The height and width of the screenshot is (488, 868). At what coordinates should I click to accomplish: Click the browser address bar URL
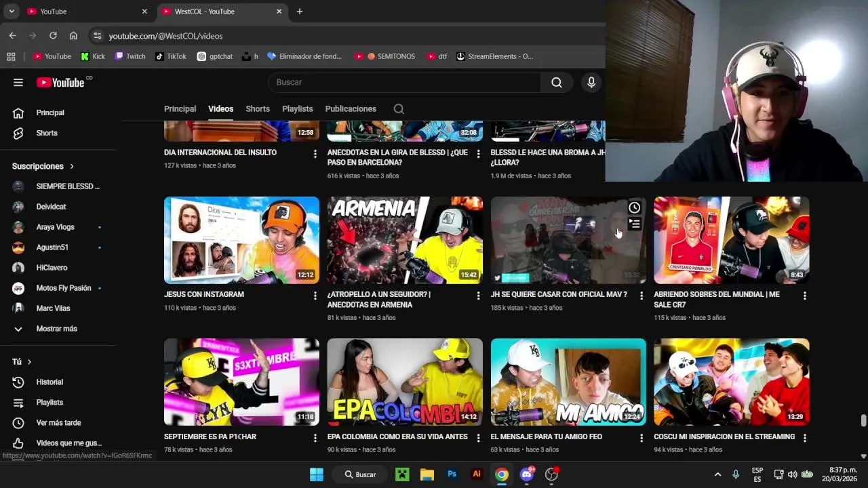pyautogui.click(x=165, y=36)
